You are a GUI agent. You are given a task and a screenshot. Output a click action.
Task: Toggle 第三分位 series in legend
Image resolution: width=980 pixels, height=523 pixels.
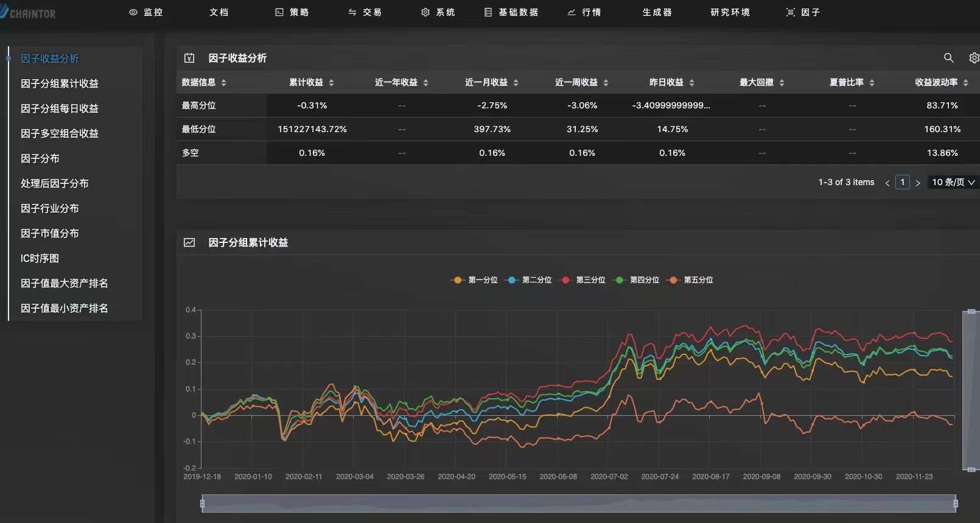pyautogui.click(x=582, y=280)
